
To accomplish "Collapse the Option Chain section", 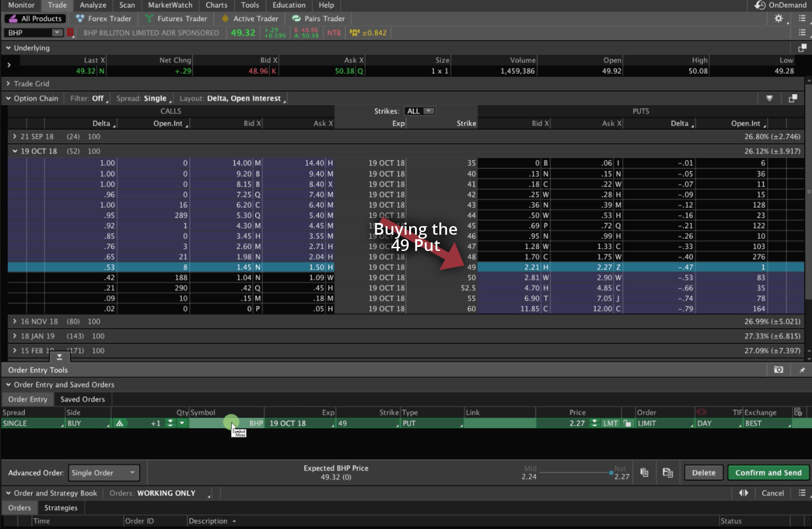I will click(x=8, y=98).
